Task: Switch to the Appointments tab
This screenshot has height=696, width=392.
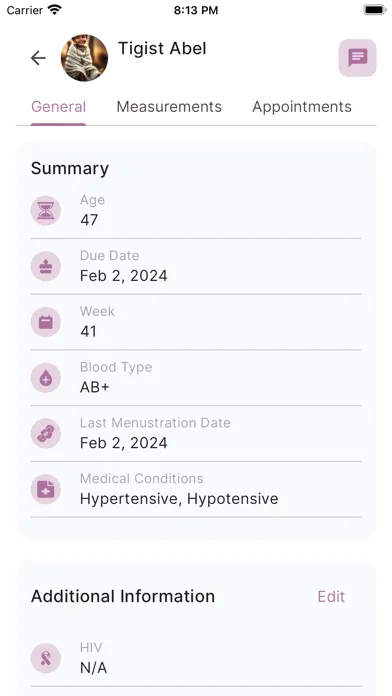Action: click(302, 107)
